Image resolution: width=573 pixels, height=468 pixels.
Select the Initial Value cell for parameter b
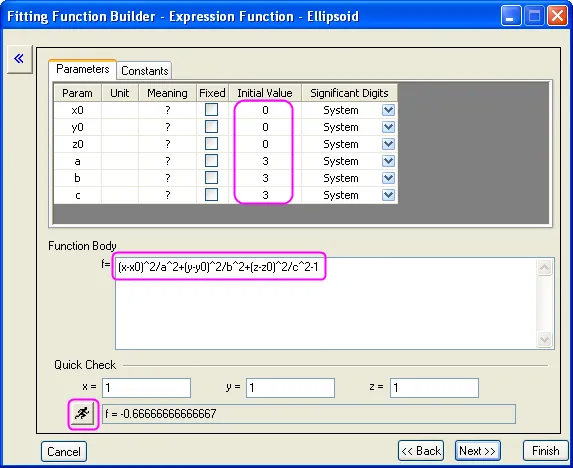[x=265, y=178]
